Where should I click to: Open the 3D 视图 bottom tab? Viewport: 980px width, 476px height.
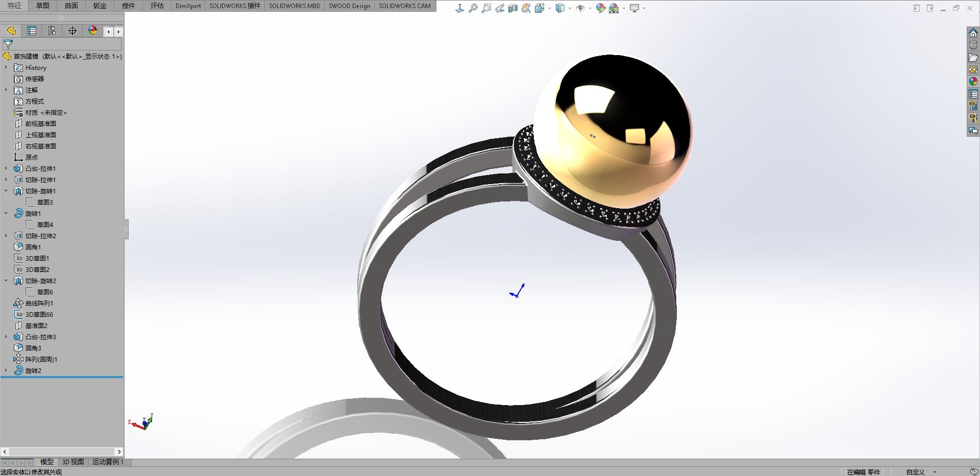click(73, 462)
